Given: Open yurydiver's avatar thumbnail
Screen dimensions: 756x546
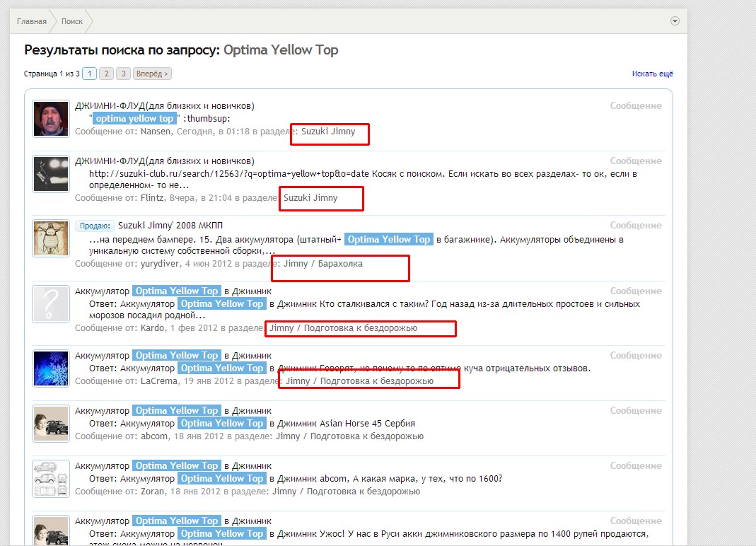Looking at the screenshot, I should [x=51, y=238].
